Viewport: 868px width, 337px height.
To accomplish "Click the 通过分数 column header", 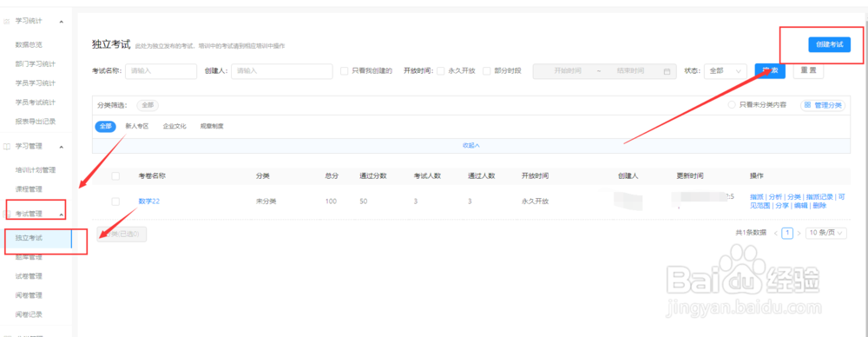I will coord(372,175).
